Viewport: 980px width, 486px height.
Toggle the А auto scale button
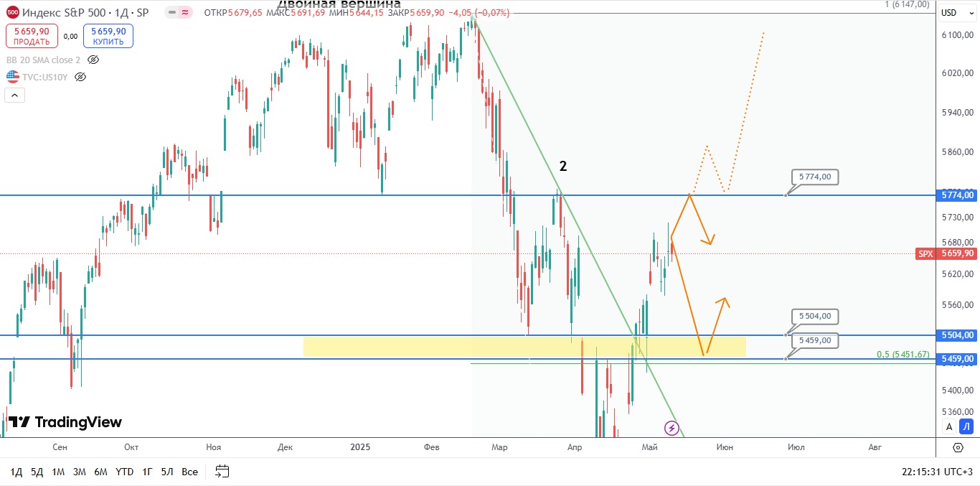(949, 426)
